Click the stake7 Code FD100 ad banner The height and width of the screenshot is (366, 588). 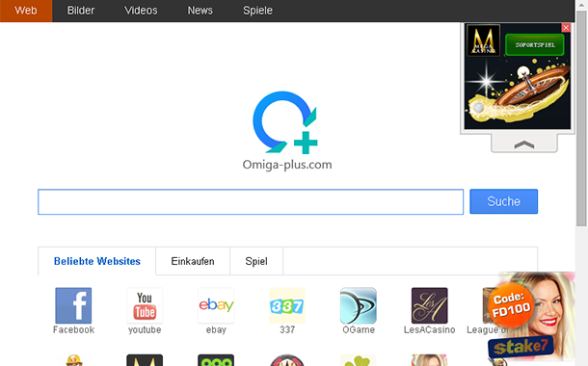click(531, 318)
